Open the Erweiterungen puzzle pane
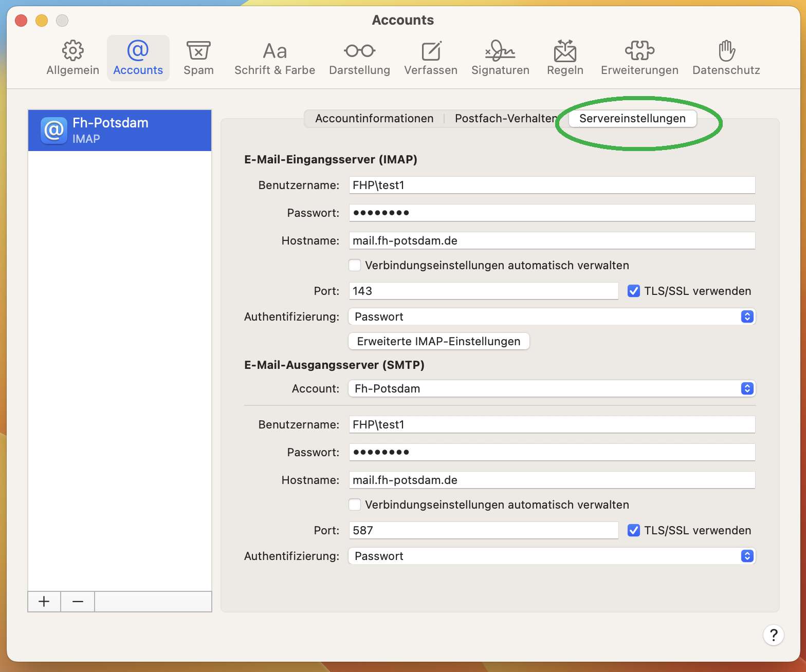Viewport: 806px width, 672px height. pos(639,58)
